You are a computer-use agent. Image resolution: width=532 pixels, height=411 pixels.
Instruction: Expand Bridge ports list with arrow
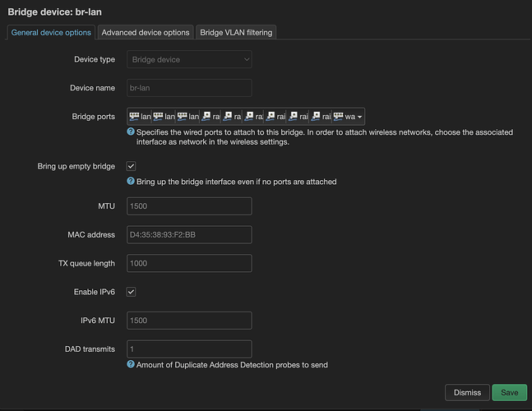359,117
